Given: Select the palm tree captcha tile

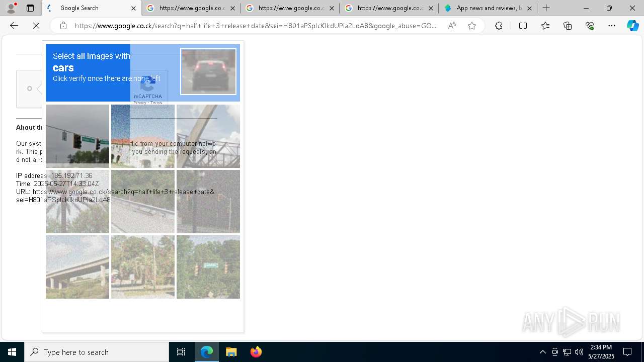Looking at the screenshot, I should click(x=77, y=202).
